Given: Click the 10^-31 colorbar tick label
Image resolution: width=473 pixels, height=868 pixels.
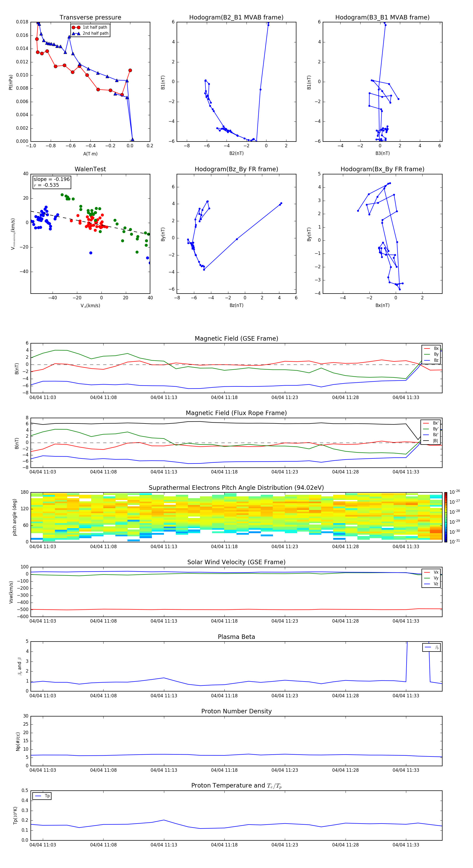Looking at the screenshot, I should (455, 542).
